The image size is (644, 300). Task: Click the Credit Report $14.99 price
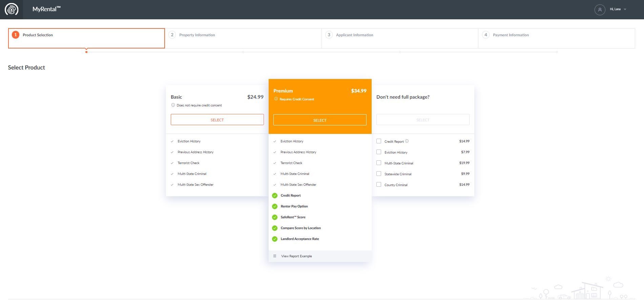pos(464,141)
